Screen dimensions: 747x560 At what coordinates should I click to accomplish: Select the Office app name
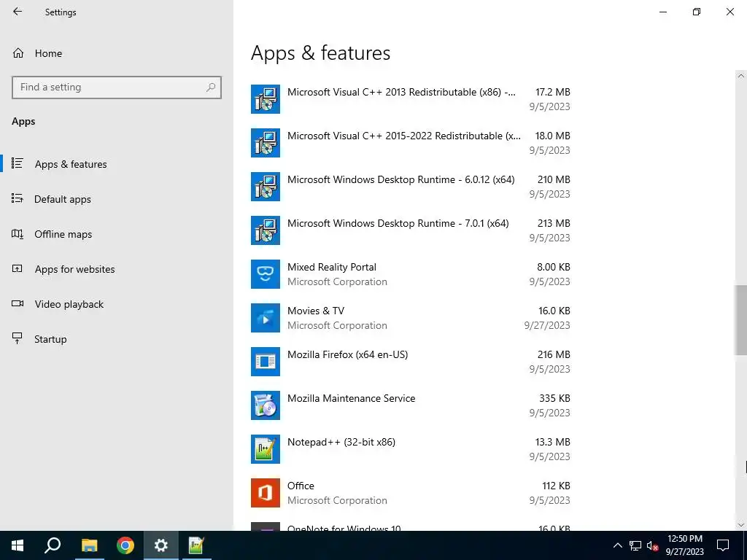click(x=301, y=486)
